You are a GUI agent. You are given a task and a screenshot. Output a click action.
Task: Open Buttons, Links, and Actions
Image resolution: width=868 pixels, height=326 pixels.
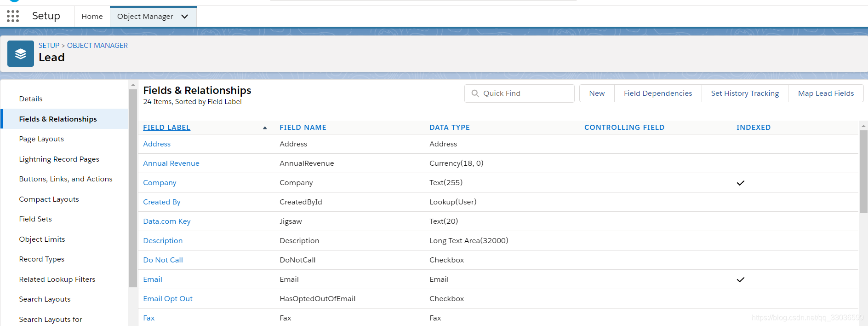click(66, 179)
